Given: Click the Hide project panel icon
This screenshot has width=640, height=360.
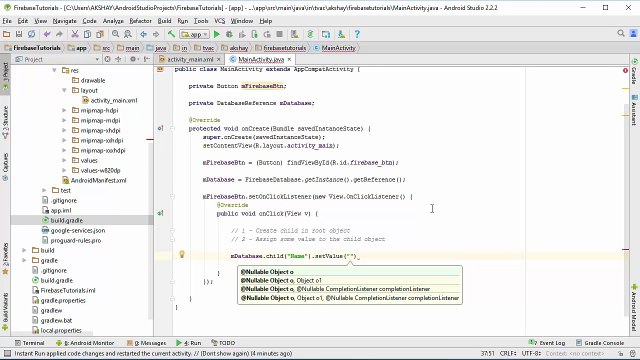Looking at the screenshot, I should tap(147, 60).
